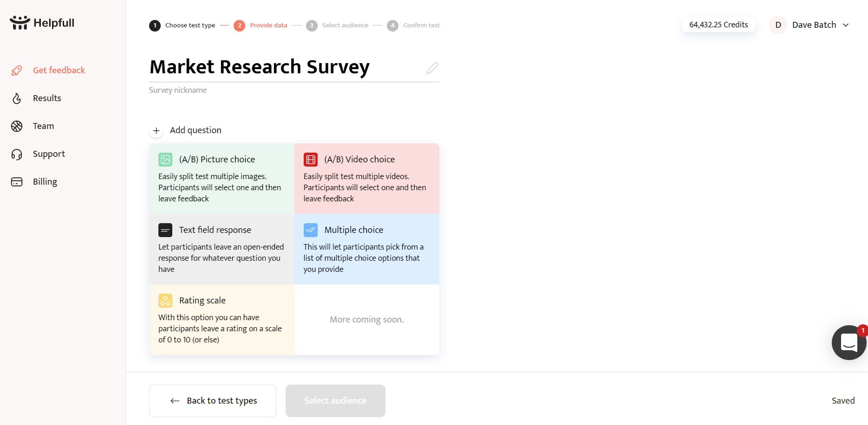Screen dimensions: 868x425
Task: Click the pencil icon to edit survey title
Action: point(432,68)
